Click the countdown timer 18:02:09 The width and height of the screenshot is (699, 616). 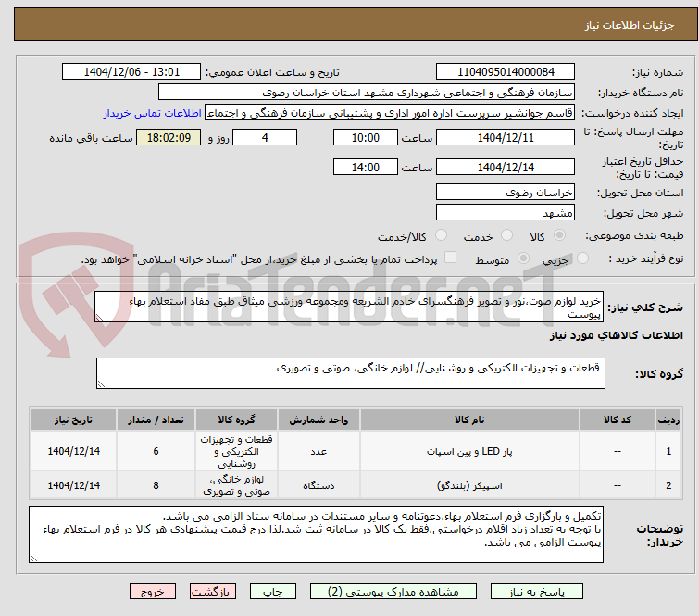coord(169,137)
